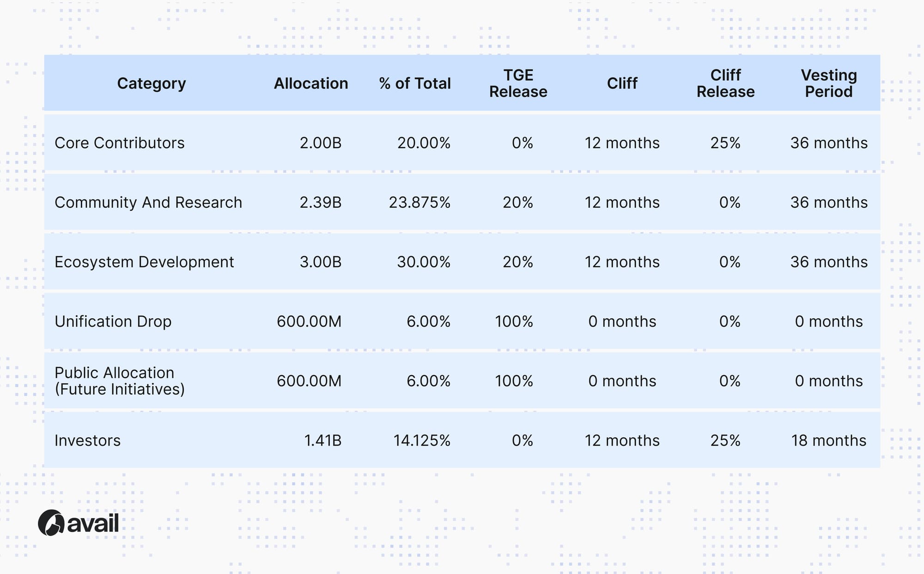This screenshot has width=924, height=574.
Task: Select the Category column header
Action: click(x=152, y=83)
